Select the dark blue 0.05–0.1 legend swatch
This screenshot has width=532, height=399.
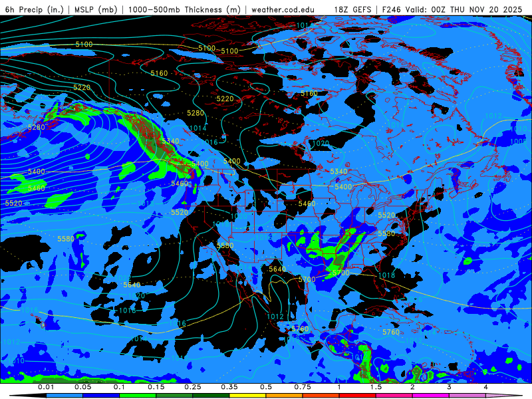coord(101,396)
